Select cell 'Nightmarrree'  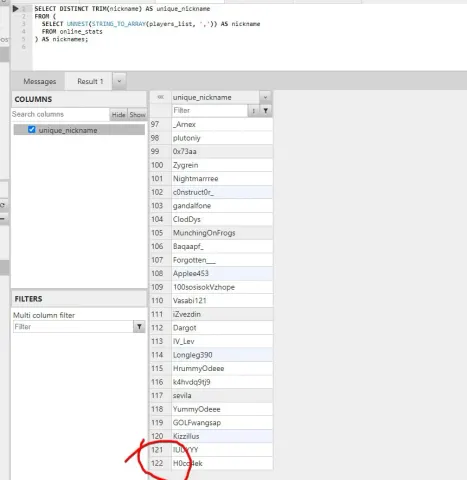click(x=222, y=179)
